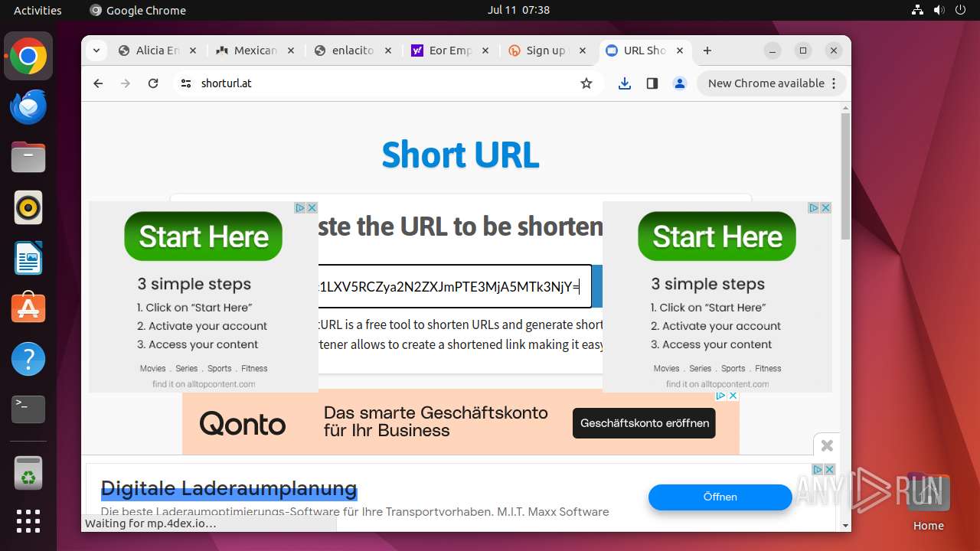Open Chrome profile avatar icon

click(x=680, y=83)
